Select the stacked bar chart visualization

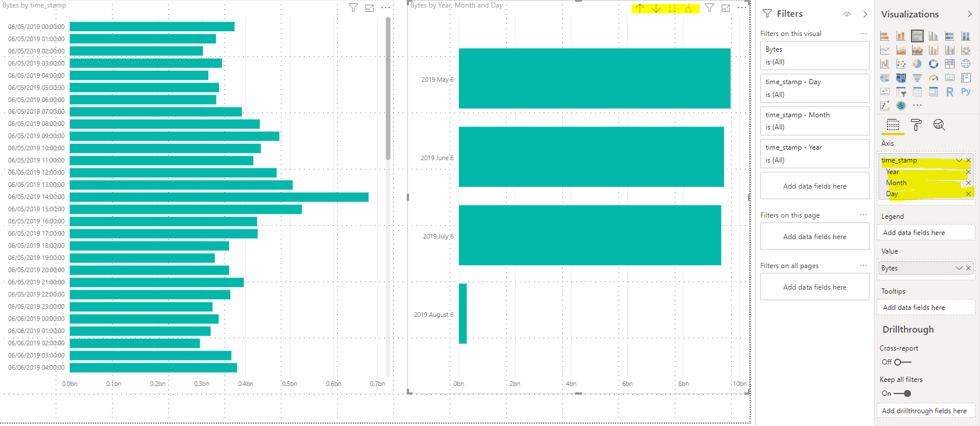pos(884,36)
